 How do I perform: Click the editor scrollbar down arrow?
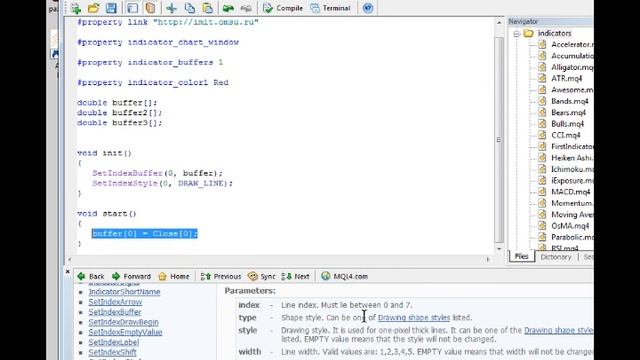[499, 248]
